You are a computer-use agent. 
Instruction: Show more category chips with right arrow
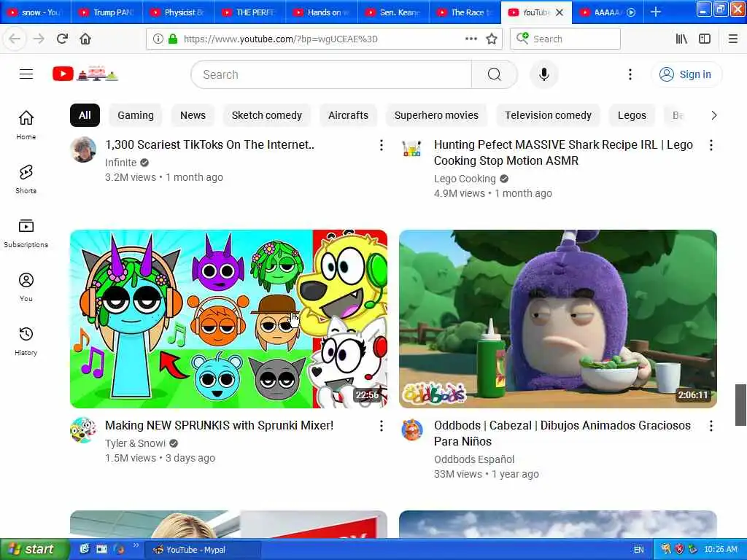point(713,115)
